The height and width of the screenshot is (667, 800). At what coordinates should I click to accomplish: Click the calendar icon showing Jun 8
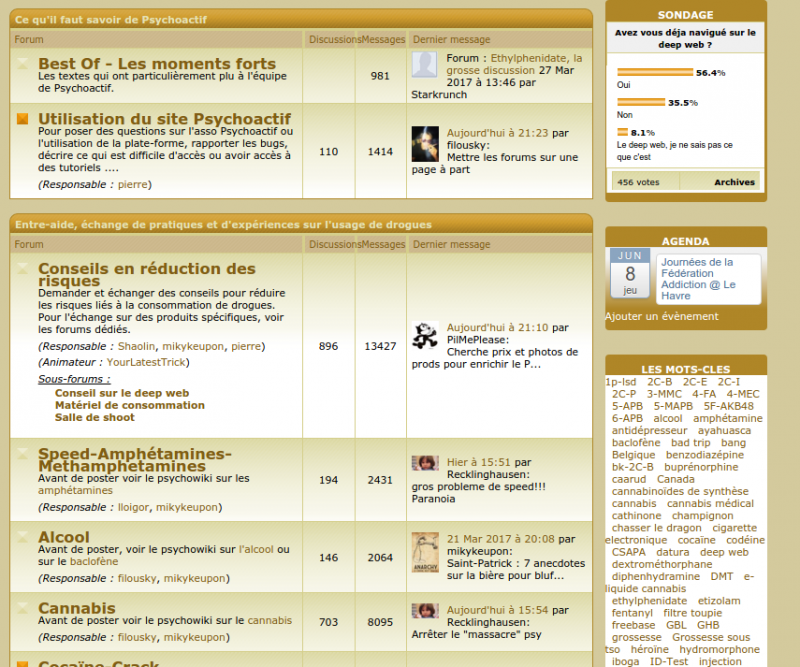click(x=629, y=274)
